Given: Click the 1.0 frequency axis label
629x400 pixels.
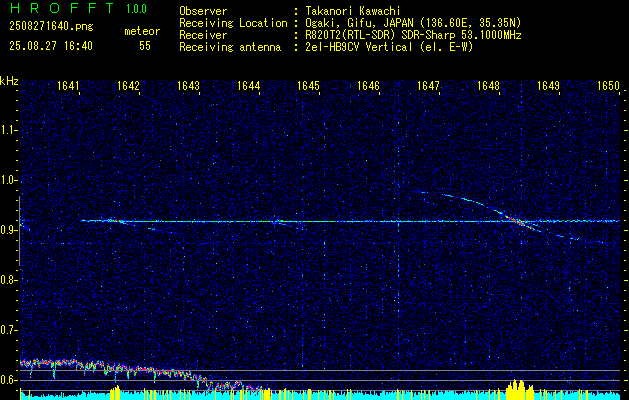Looking at the screenshot, I should point(9,180).
